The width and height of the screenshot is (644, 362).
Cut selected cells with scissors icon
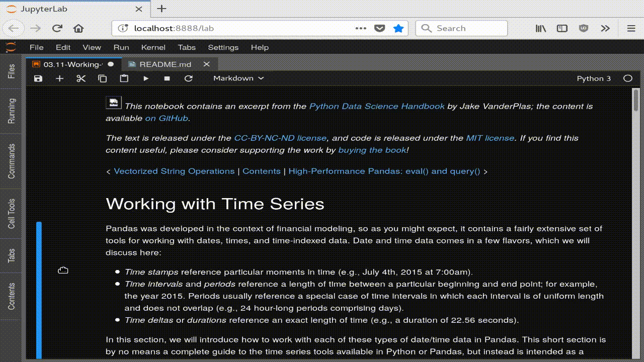81,78
